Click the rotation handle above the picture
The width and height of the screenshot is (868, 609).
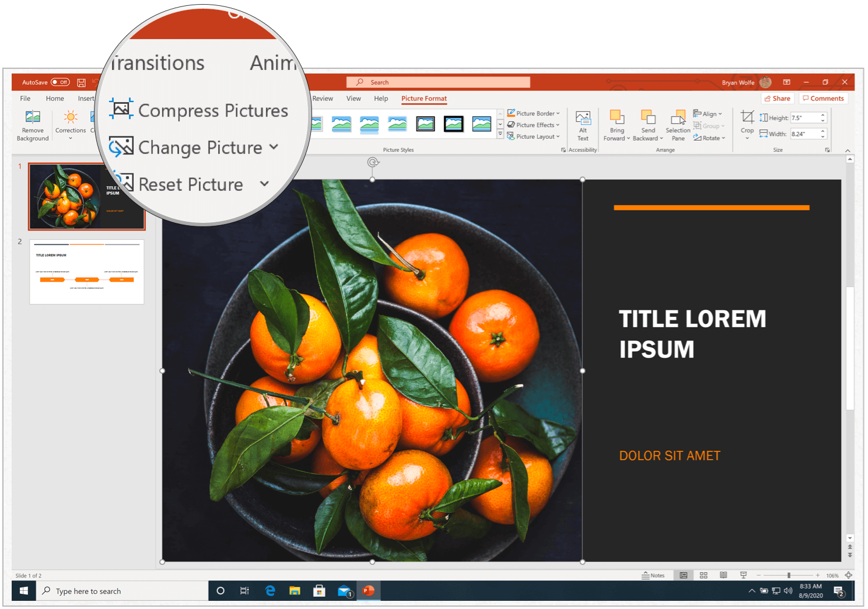pyautogui.click(x=373, y=162)
